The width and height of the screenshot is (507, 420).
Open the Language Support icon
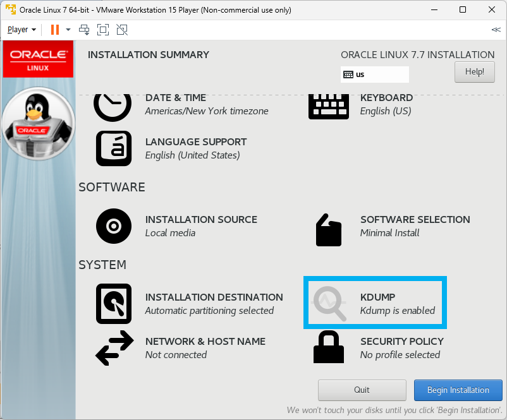tap(114, 148)
